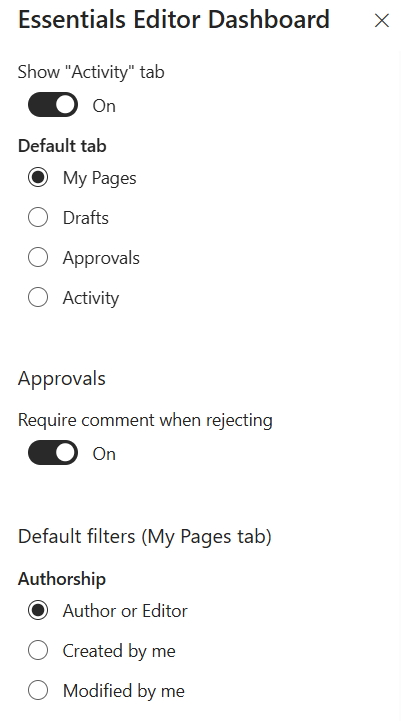Click Default filters (My Pages tab) heading
The height and width of the screenshot is (721, 401).
coord(145,537)
